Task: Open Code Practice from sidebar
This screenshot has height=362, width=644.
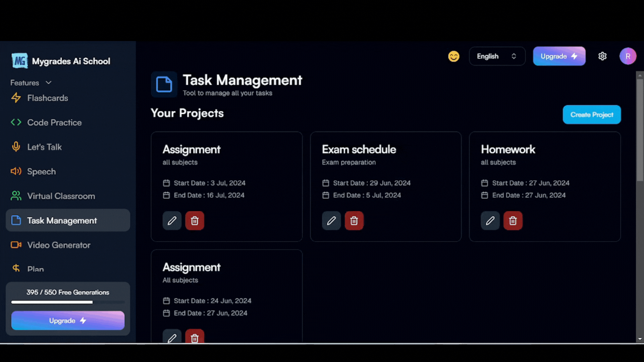Action: 54,122
